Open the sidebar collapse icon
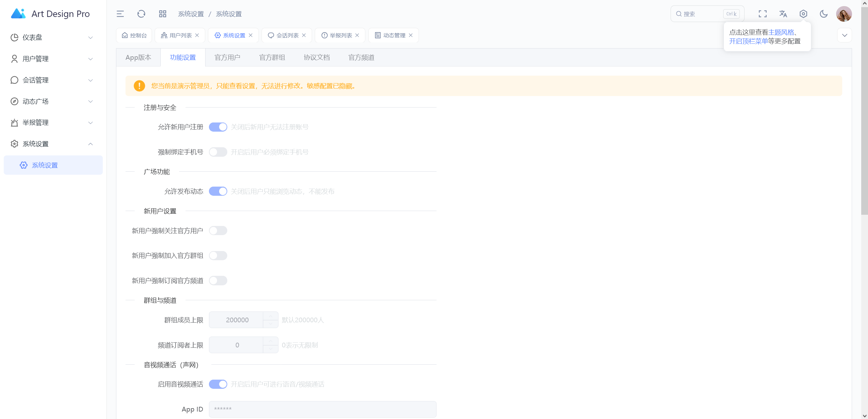This screenshot has height=419, width=868. tap(120, 14)
